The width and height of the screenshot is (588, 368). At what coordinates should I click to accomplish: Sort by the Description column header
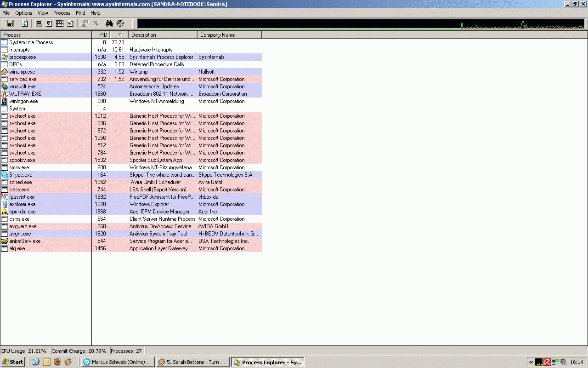point(163,35)
